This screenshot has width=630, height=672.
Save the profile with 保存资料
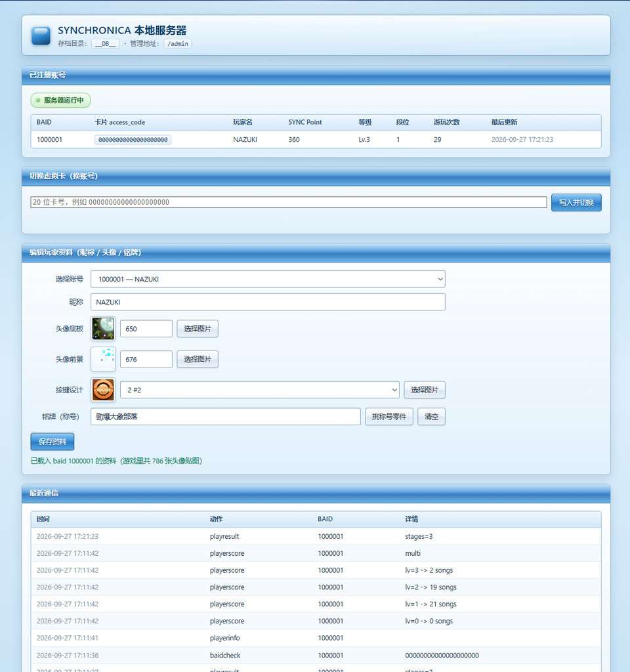tap(52, 442)
